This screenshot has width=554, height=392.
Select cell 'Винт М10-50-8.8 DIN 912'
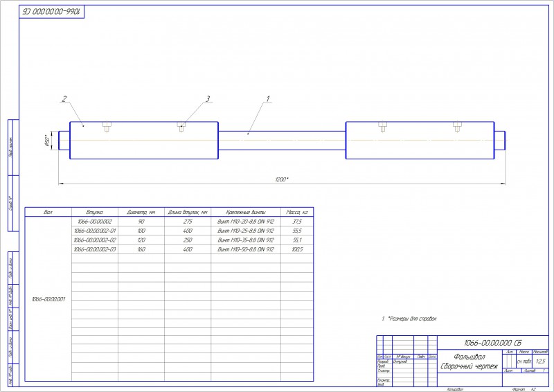tap(246, 249)
